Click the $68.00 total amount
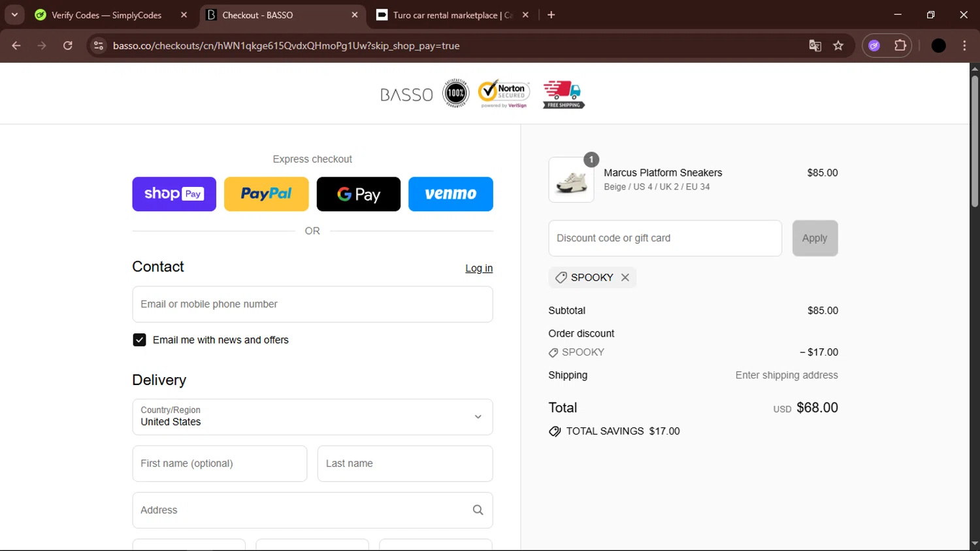This screenshot has height=551, width=980. click(817, 407)
